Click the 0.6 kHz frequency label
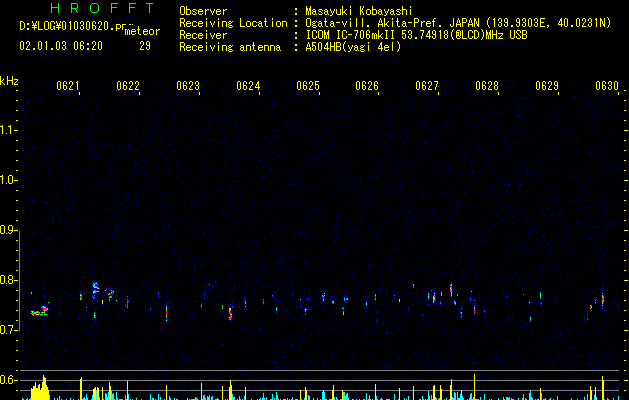 pos(7,380)
